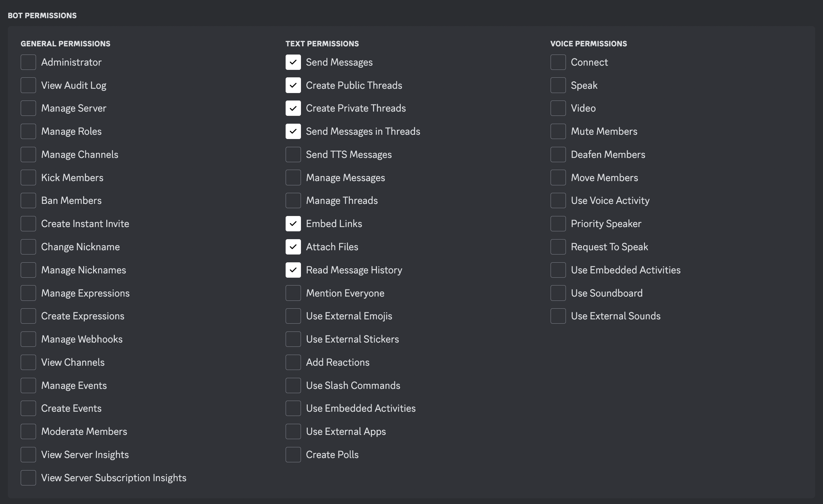This screenshot has height=504, width=823.
Task: Toggle the Kick Members permission on
Action: [27, 177]
